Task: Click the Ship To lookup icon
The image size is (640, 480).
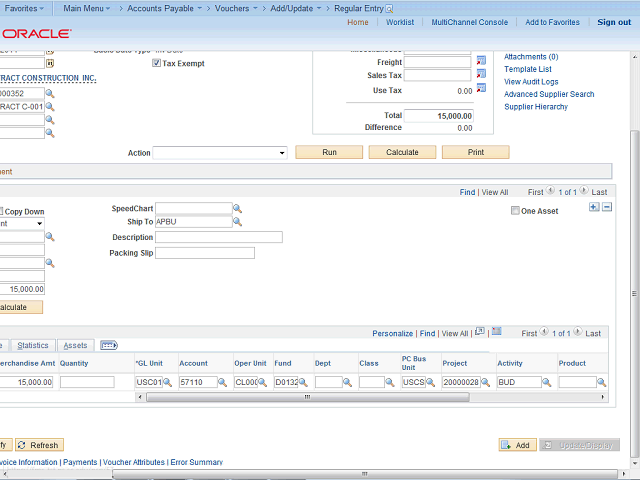Action: click(x=238, y=223)
